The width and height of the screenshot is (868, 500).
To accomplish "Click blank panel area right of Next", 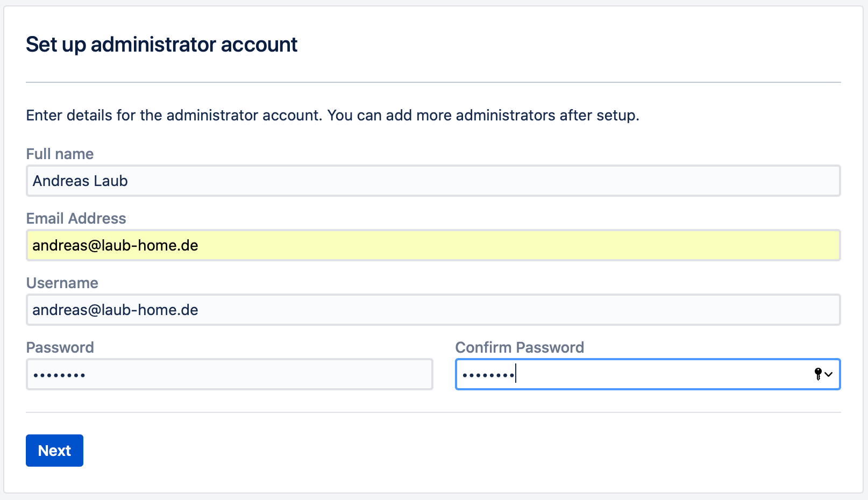I will click(430, 452).
